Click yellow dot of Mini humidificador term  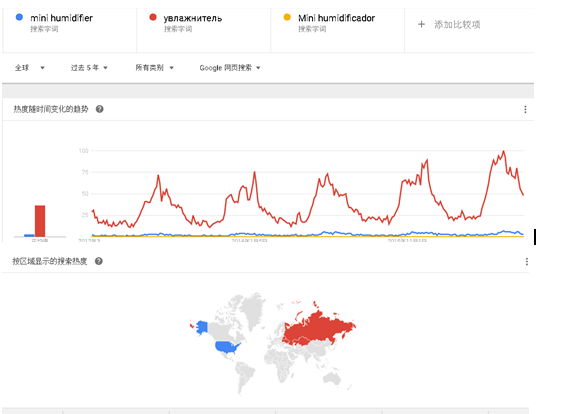click(287, 17)
